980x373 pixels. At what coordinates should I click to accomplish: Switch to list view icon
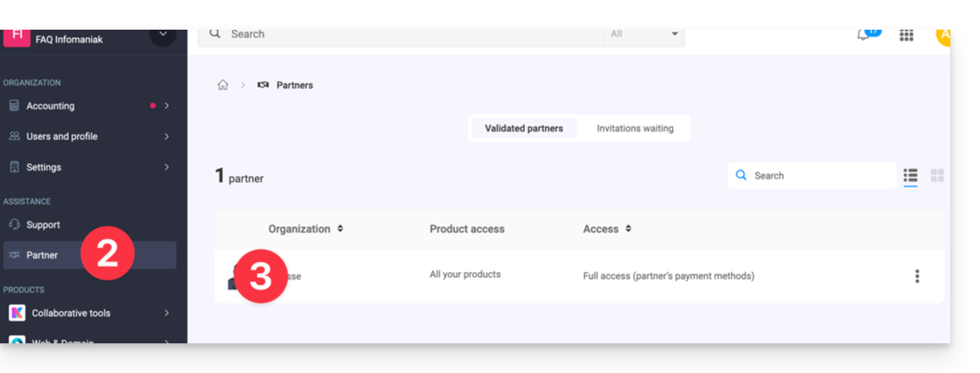click(x=911, y=175)
